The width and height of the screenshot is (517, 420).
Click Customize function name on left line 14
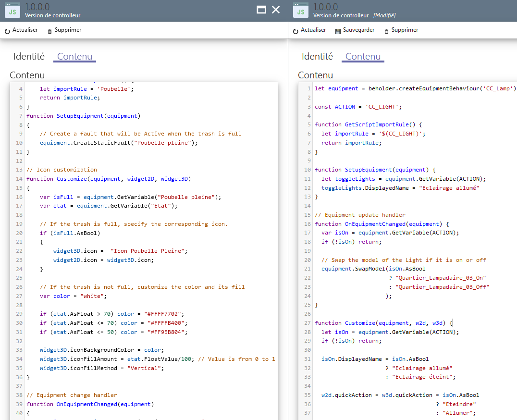click(72, 179)
